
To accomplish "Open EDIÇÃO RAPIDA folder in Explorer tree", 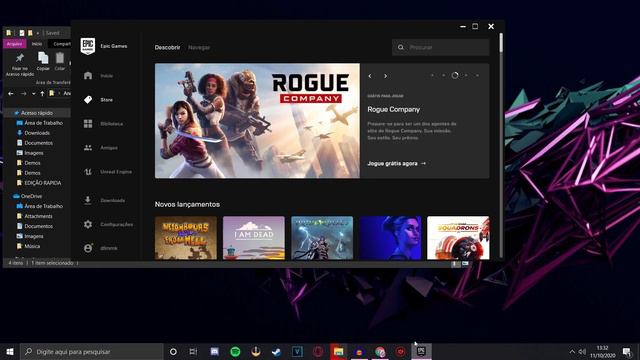I will click(x=42, y=183).
